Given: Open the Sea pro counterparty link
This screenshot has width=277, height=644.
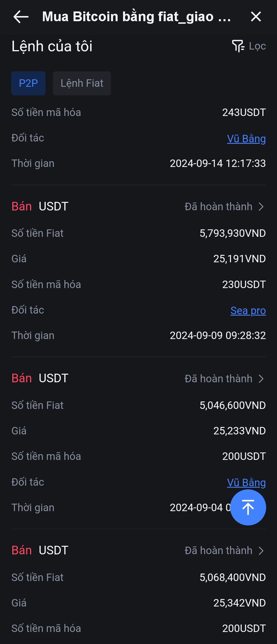Looking at the screenshot, I should [248, 311].
